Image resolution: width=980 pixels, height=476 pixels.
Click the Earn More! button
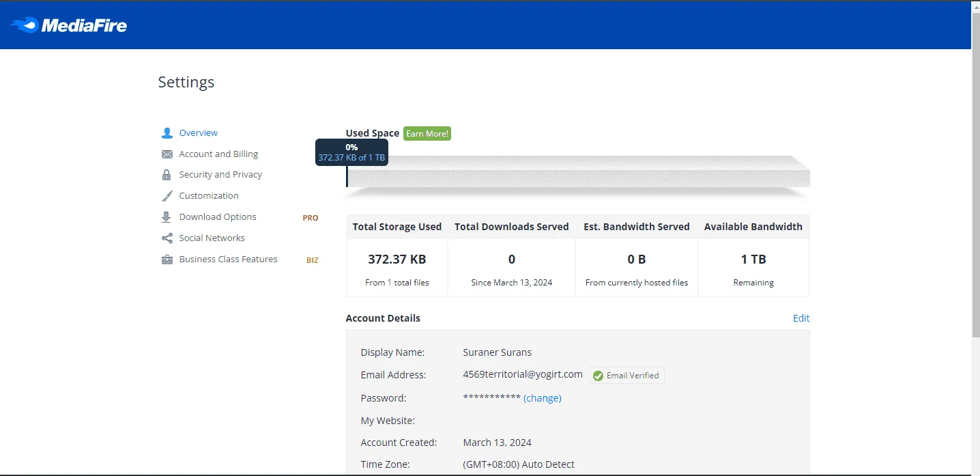point(427,134)
